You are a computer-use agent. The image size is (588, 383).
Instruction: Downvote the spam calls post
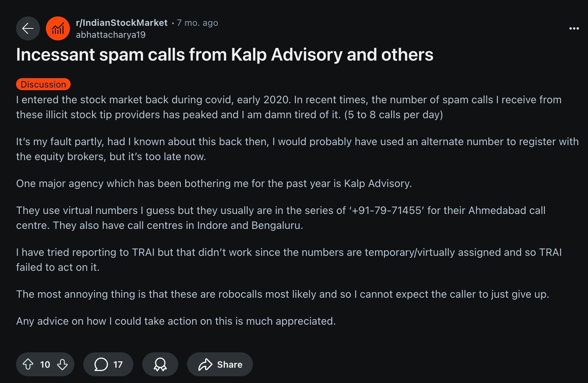(x=62, y=364)
